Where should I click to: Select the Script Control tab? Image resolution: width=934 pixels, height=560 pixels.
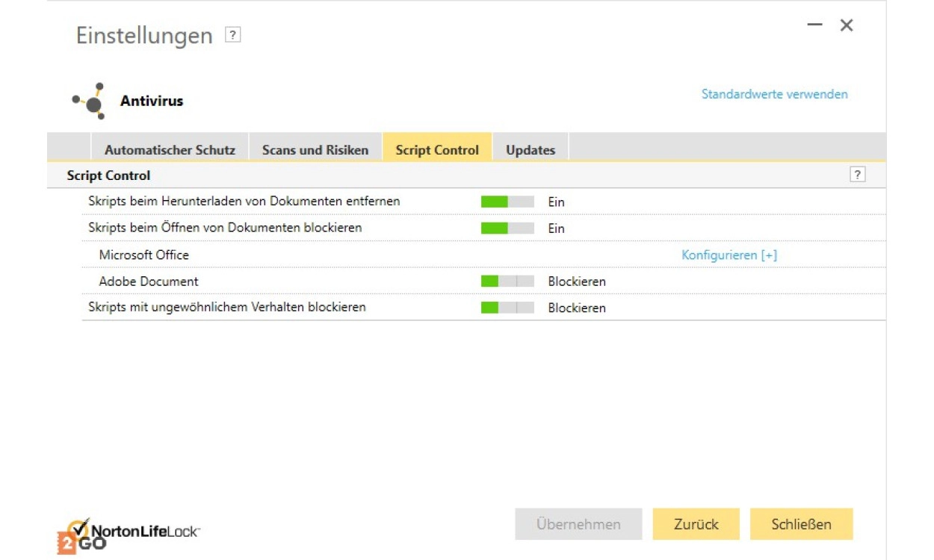click(437, 150)
